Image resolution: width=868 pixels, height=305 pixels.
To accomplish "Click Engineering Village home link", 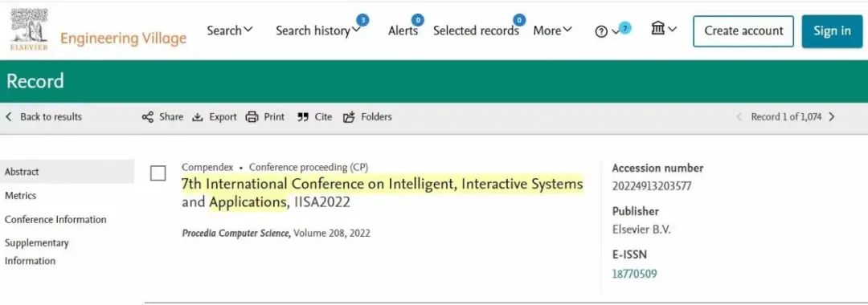I will (124, 39).
